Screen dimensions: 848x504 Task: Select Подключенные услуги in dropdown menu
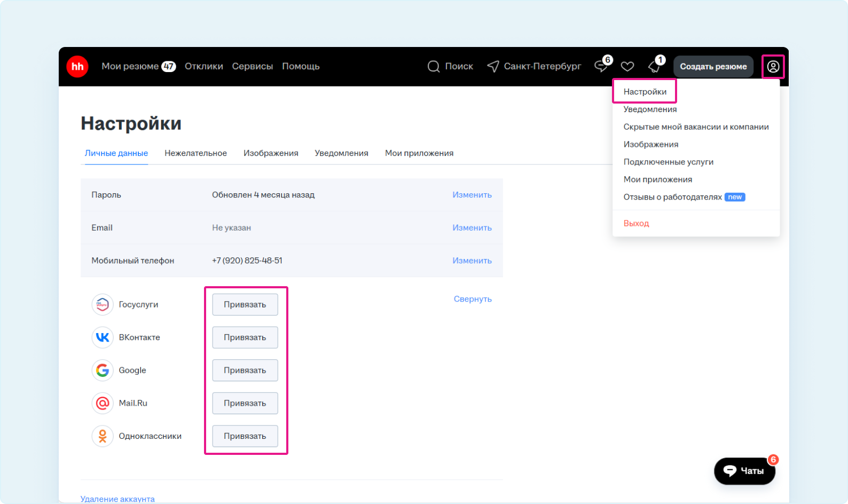coord(668,162)
